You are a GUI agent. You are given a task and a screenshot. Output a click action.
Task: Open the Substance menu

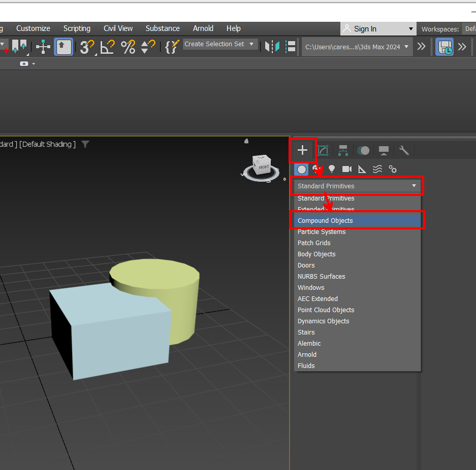(x=163, y=28)
